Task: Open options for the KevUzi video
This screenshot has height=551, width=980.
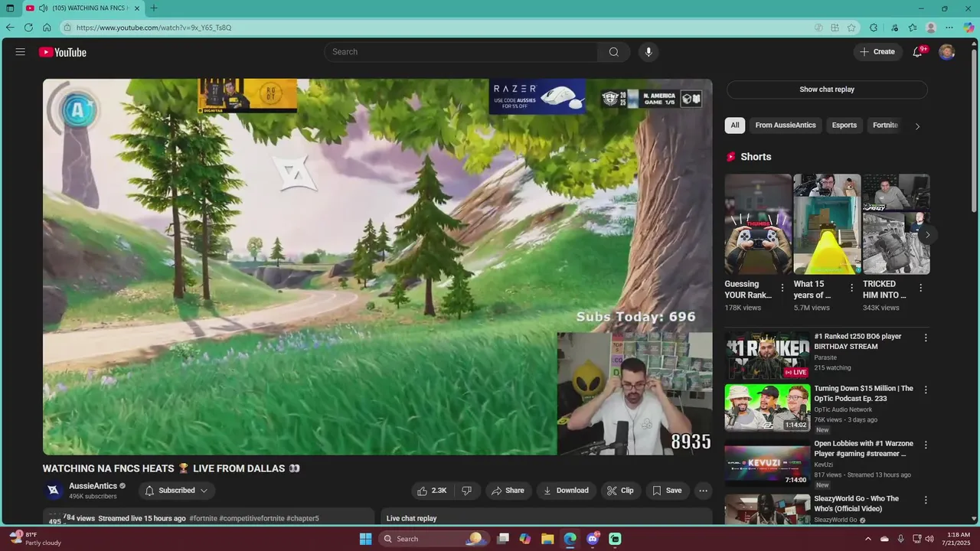Action: [926, 445]
